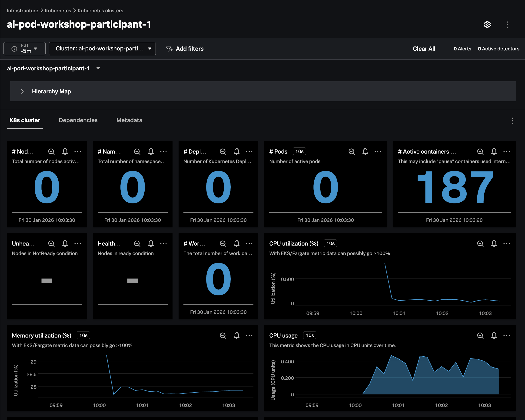Open the Cluster filter dropdown

click(150, 48)
